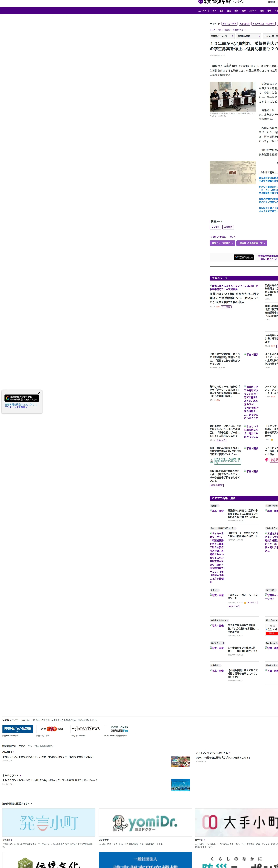Open the 読売中高生新聞 logo

(52, 729)
